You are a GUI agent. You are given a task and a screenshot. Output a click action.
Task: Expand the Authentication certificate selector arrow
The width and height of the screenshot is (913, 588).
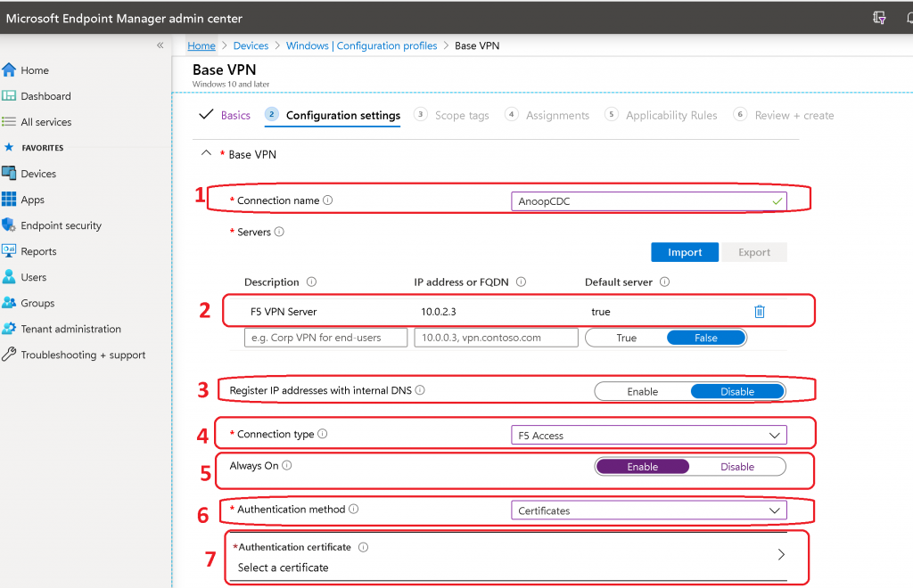point(781,555)
